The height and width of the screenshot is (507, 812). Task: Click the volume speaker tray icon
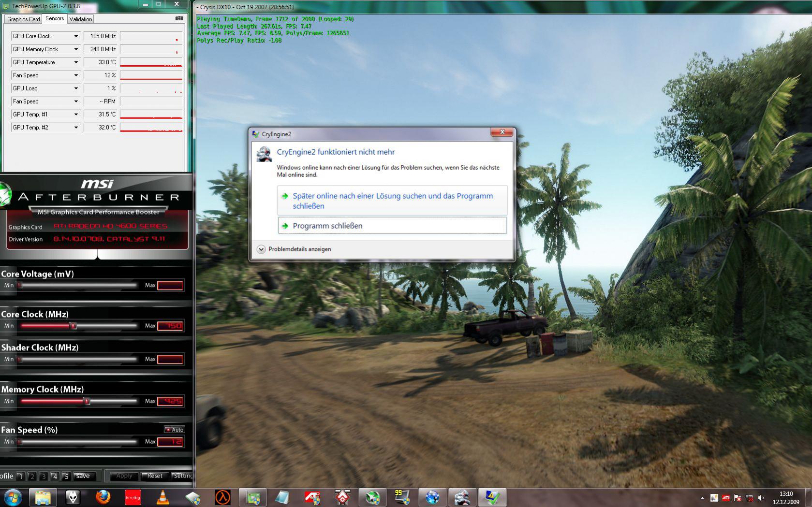pyautogui.click(x=761, y=497)
